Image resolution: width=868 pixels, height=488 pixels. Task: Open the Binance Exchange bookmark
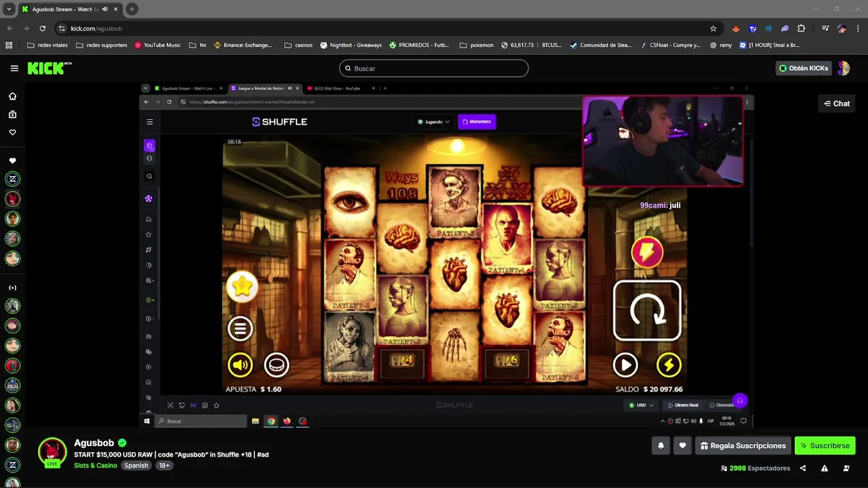pyautogui.click(x=243, y=45)
